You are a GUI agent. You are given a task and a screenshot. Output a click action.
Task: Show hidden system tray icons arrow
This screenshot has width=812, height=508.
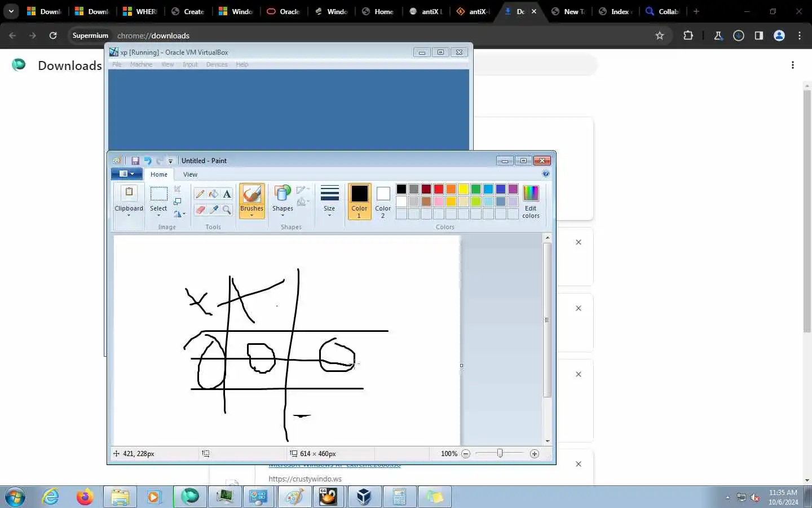point(727,497)
